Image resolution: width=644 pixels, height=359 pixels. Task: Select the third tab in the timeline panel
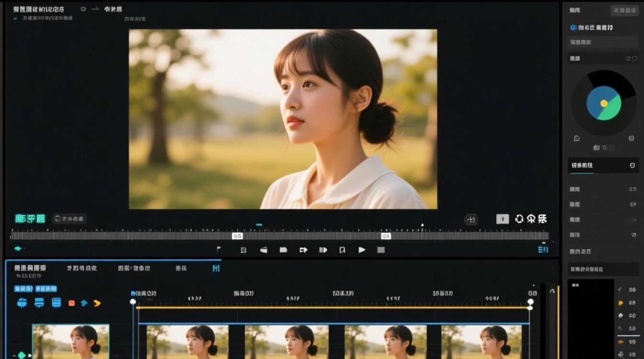tap(134, 268)
